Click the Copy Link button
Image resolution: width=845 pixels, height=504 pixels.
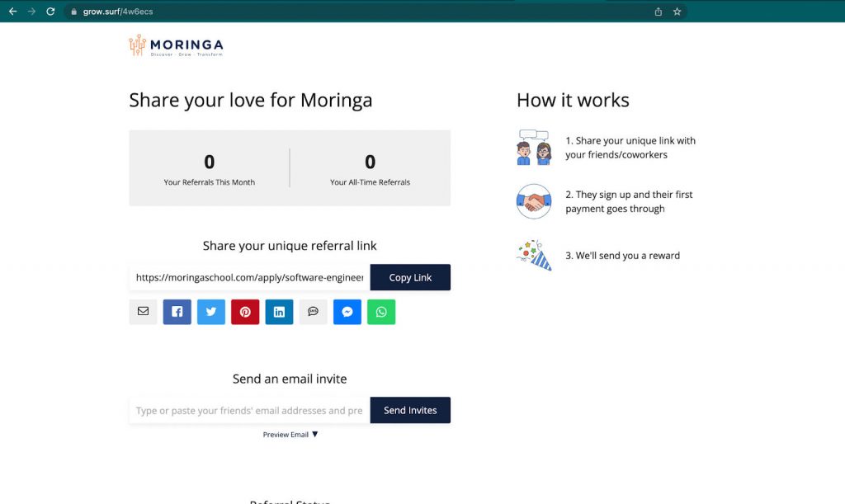click(x=410, y=278)
